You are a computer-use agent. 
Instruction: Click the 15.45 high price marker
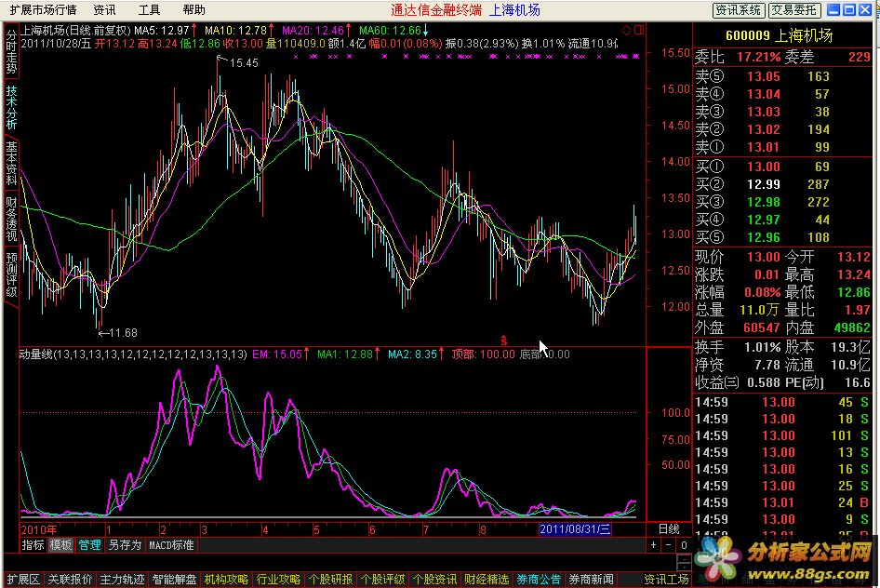coord(244,63)
